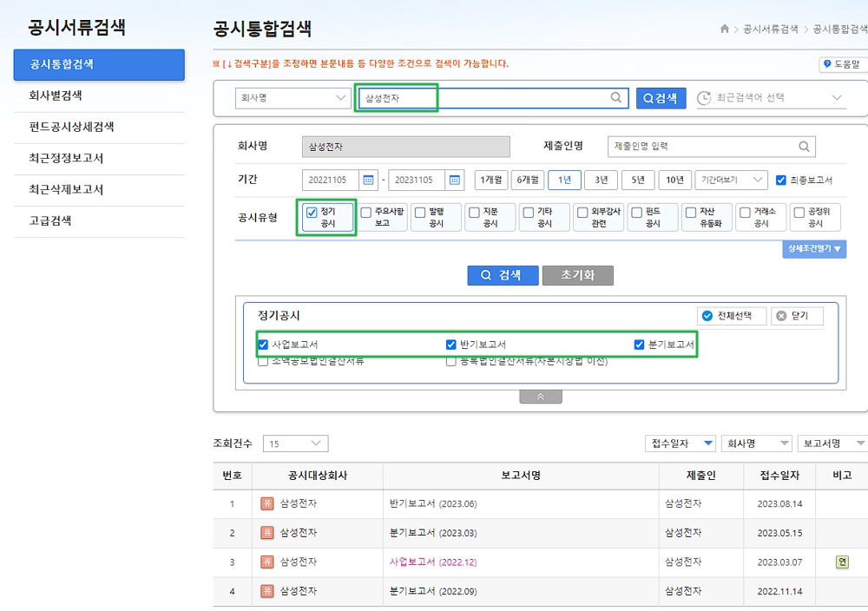Viewport: 868px width, 611px height.
Task: Collapse the panel with the up-chevron button
Action: tap(540, 397)
